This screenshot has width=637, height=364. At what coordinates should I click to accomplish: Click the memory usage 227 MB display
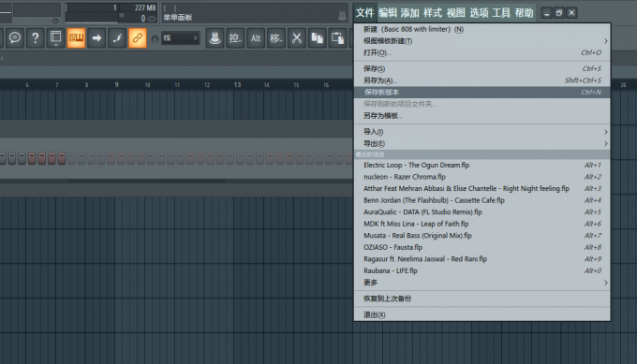click(145, 7)
